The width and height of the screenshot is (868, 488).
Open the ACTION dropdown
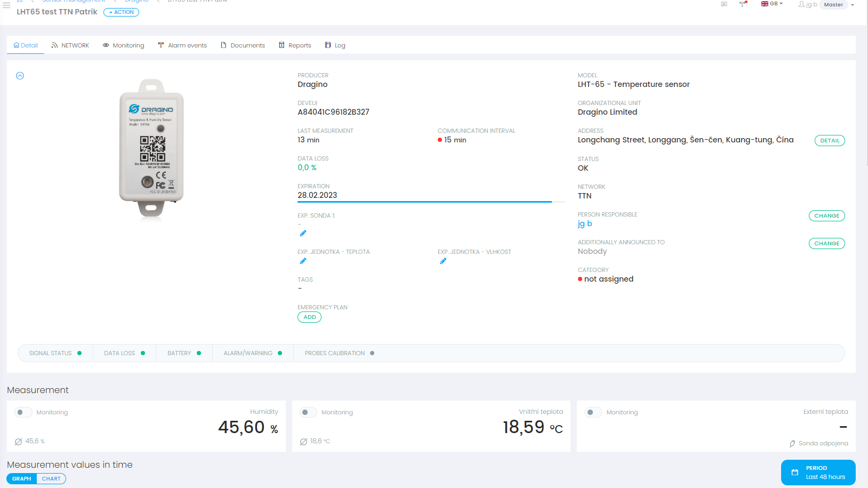[121, 12]
